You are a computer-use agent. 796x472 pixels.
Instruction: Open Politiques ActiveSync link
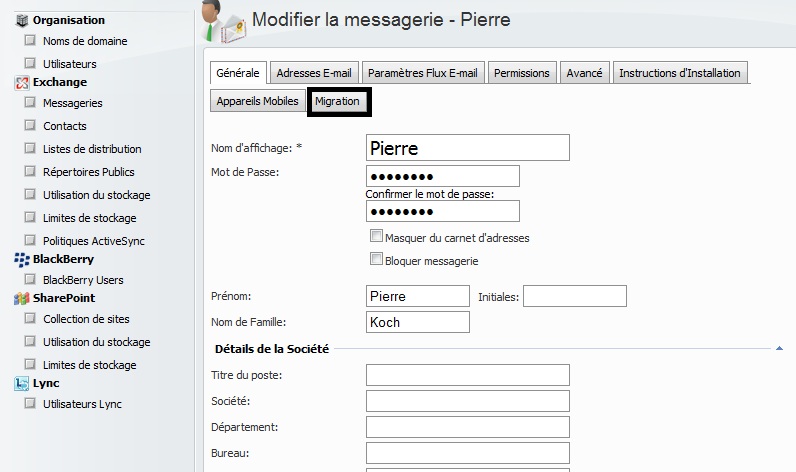click(96, 241)
